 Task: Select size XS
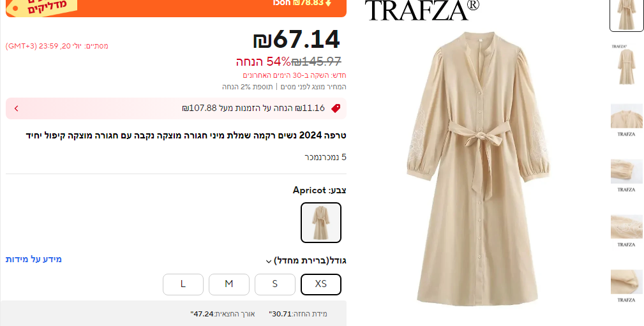321,284
